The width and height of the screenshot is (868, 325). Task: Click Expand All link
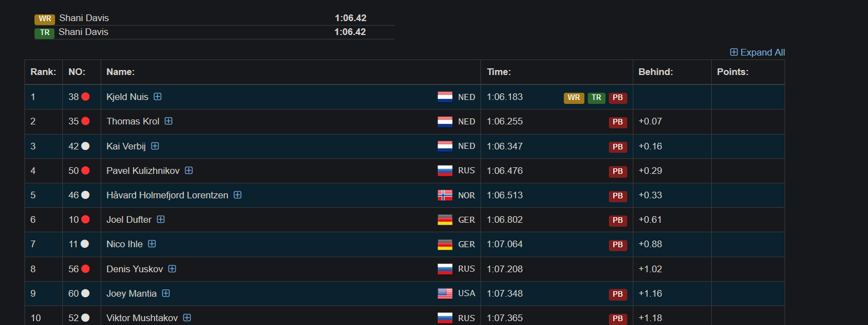[x=757, y=52]
